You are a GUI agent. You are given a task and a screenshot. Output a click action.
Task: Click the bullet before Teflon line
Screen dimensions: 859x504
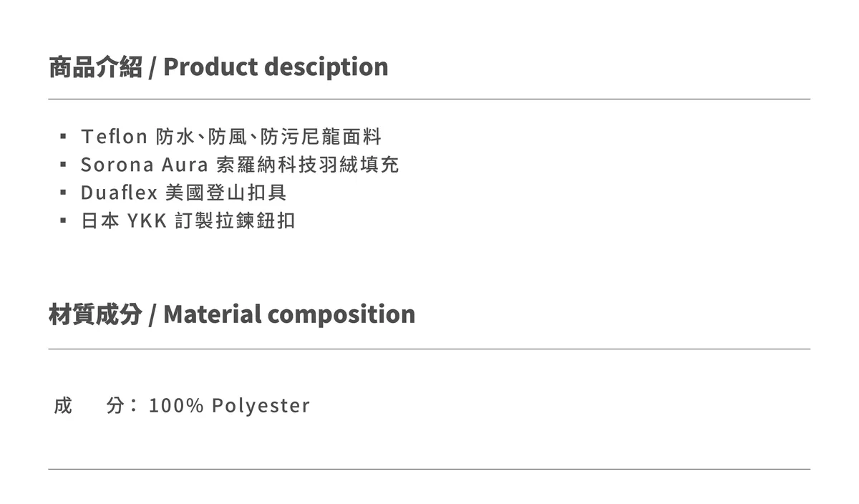(x=63, y=136)
